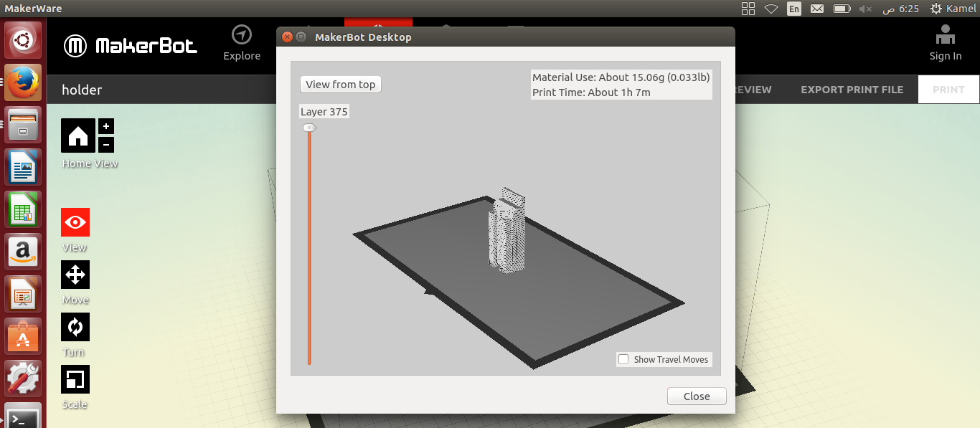Open the Files manager in dock

(24, 125)
